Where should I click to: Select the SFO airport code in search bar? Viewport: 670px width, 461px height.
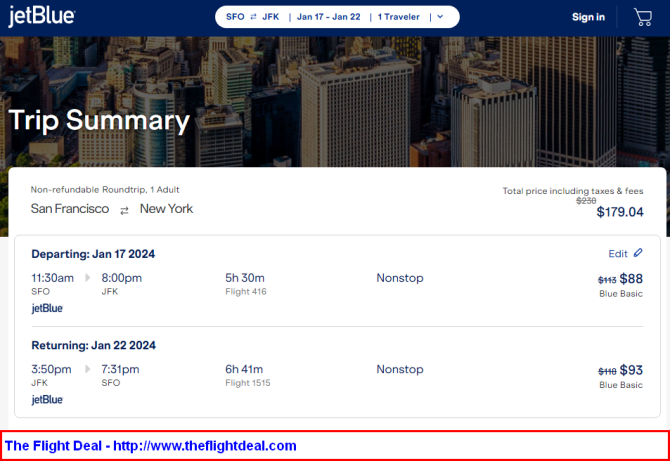[235, 17]
